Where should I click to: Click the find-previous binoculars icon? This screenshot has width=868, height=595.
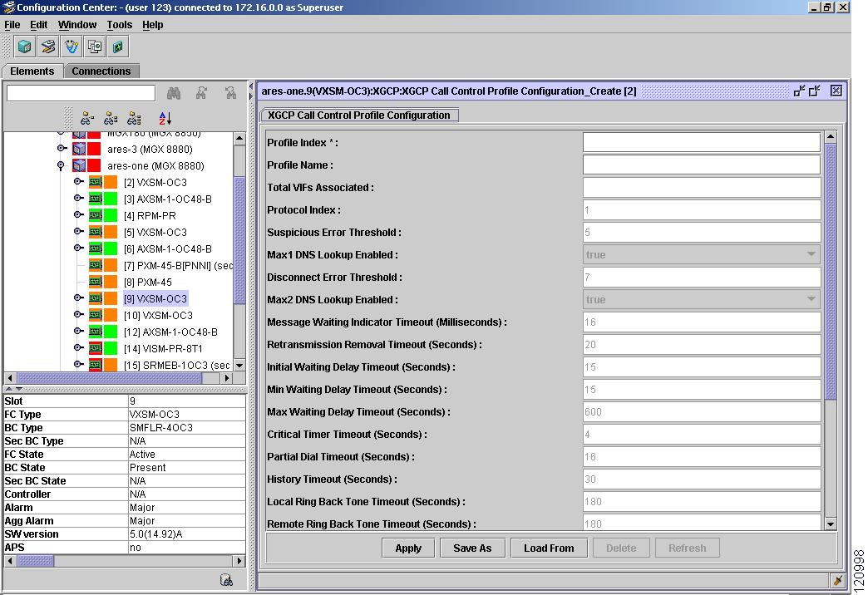pos(231,93)
